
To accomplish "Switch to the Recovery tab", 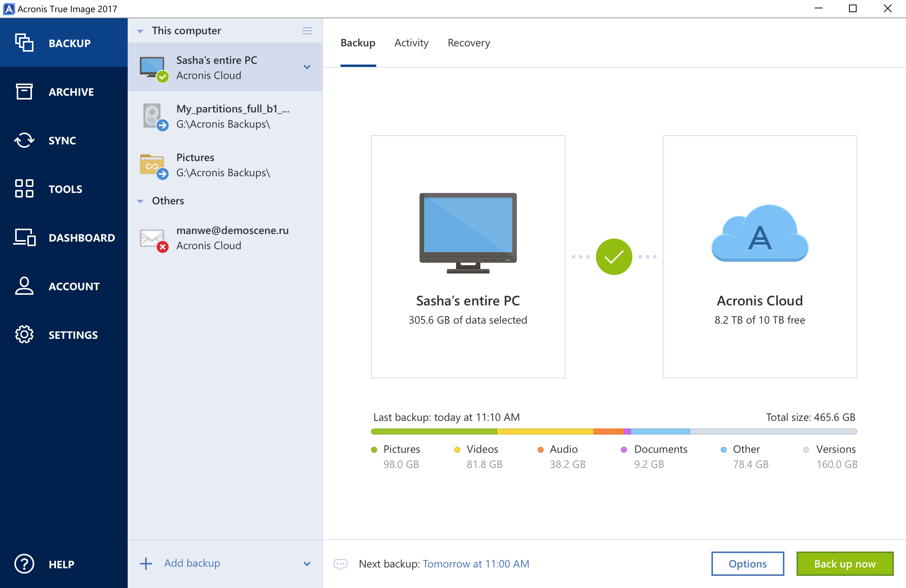I will tap(469, 43).
